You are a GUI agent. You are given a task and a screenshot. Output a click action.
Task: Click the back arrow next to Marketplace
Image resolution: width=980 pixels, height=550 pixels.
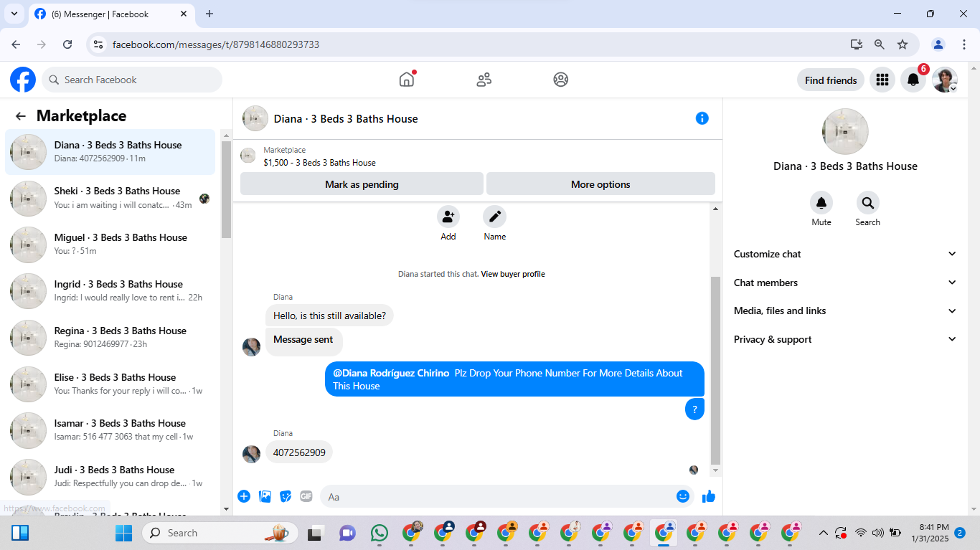[x=21, y=116]
